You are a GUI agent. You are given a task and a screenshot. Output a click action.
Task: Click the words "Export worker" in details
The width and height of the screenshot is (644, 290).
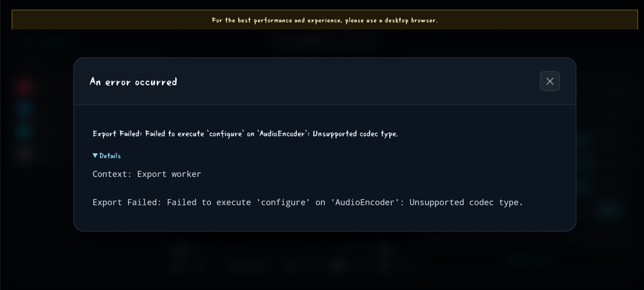tap(169, 174)
